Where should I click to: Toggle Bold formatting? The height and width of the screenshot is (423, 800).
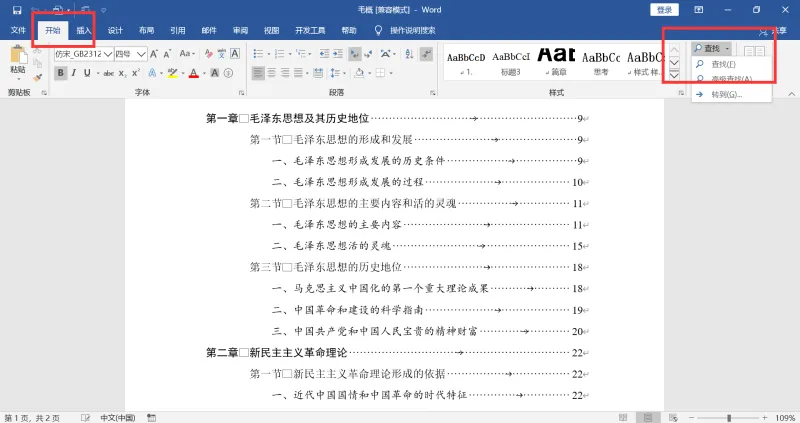point(60,73)
